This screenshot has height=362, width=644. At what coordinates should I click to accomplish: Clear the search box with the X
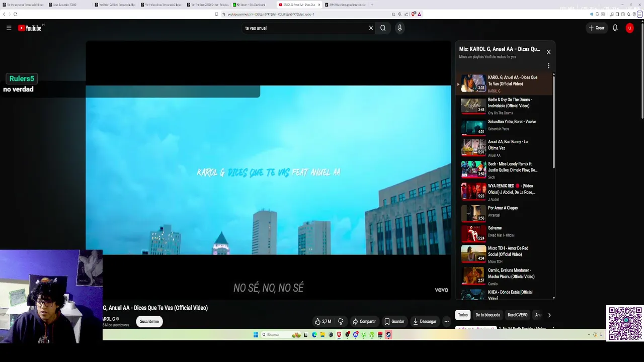371,28
